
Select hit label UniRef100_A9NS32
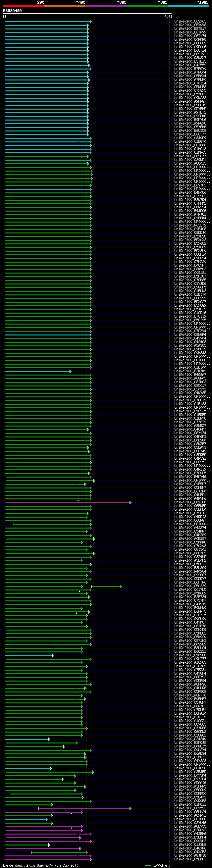(x=190, y=98)
